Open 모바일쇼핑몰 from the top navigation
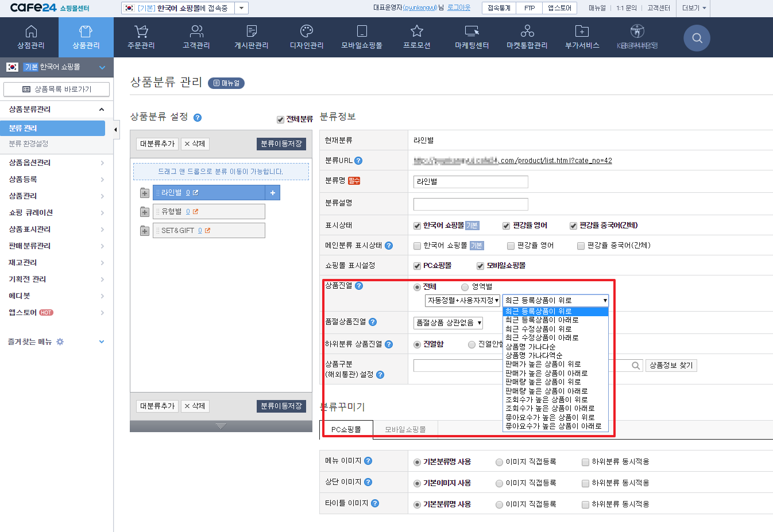773x532 pixels. pyautogui.click(x=361, y=37)
